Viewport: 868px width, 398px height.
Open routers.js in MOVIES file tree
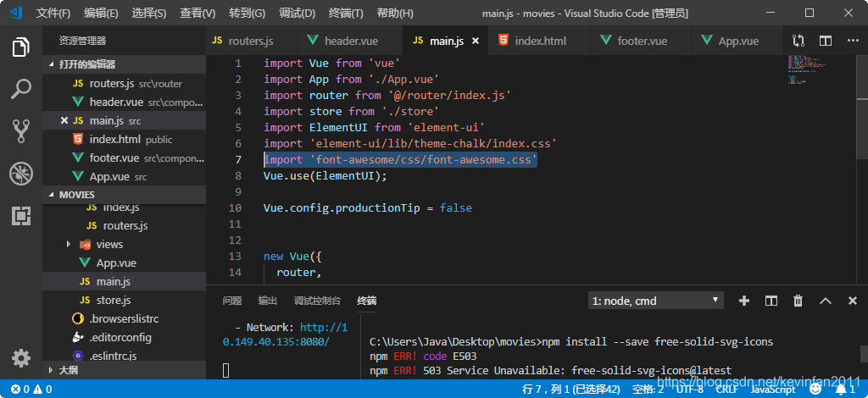(124, 225)
